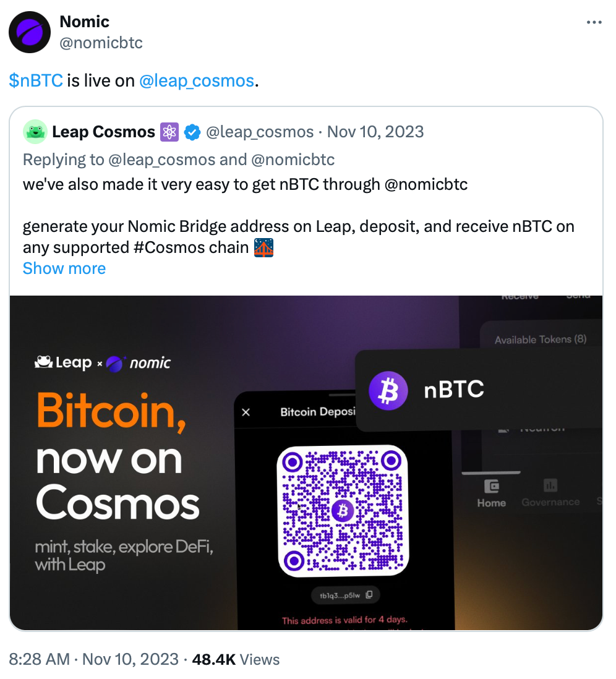Click the Bitcoin deposit QR code
The width and height of the screenshot is (616, 679).
pos(341,510)
